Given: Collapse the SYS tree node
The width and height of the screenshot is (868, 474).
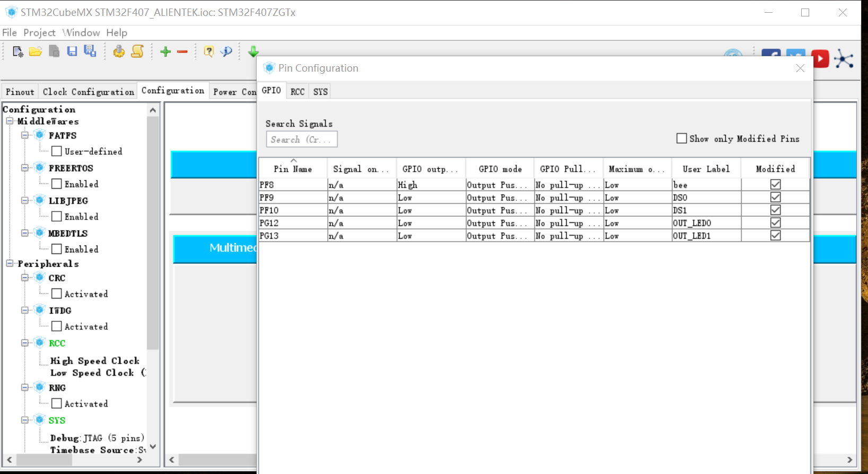Looking at the screenshot, I should click(25, 420).
